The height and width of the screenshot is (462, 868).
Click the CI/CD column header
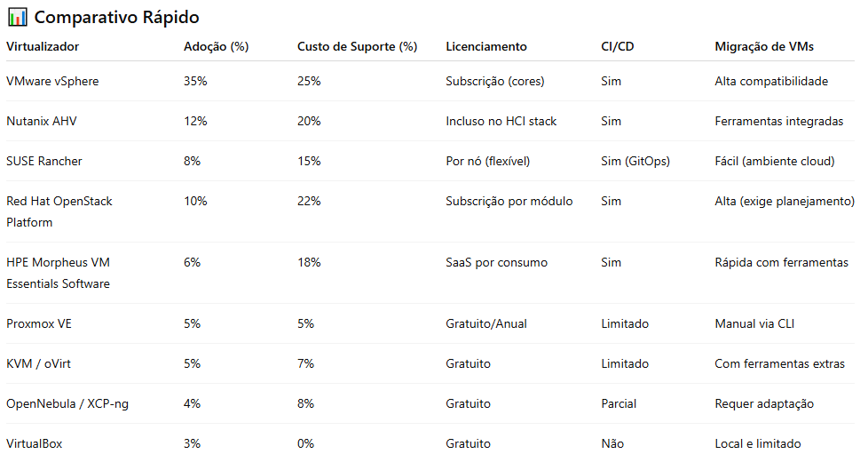pyautogui.click(x=617, y=46)
